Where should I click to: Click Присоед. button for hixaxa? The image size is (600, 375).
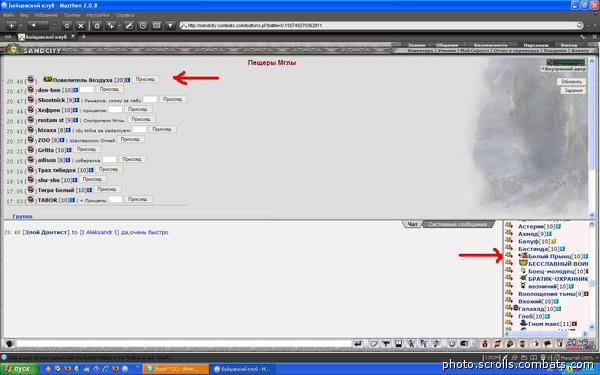coord(162,129)
